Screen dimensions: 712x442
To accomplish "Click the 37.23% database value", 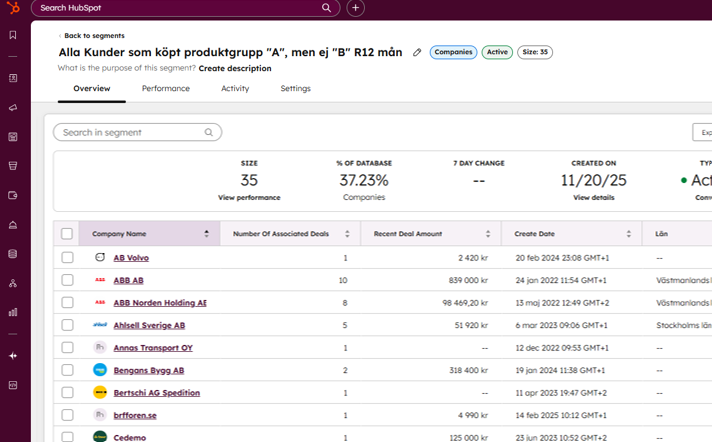I will pos(364,180).
